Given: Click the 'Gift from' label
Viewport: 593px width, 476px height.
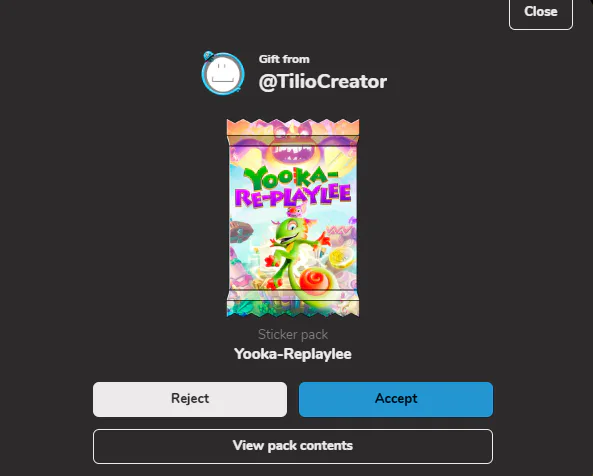Looking at the screenshot, I should click(284, 59).
